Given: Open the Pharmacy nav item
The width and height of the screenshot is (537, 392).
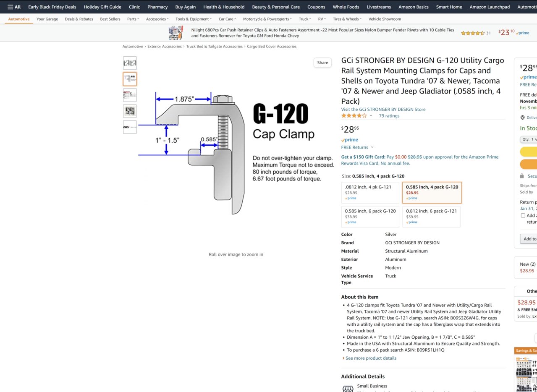Looking at the screenshot, I should coord(157,7).
